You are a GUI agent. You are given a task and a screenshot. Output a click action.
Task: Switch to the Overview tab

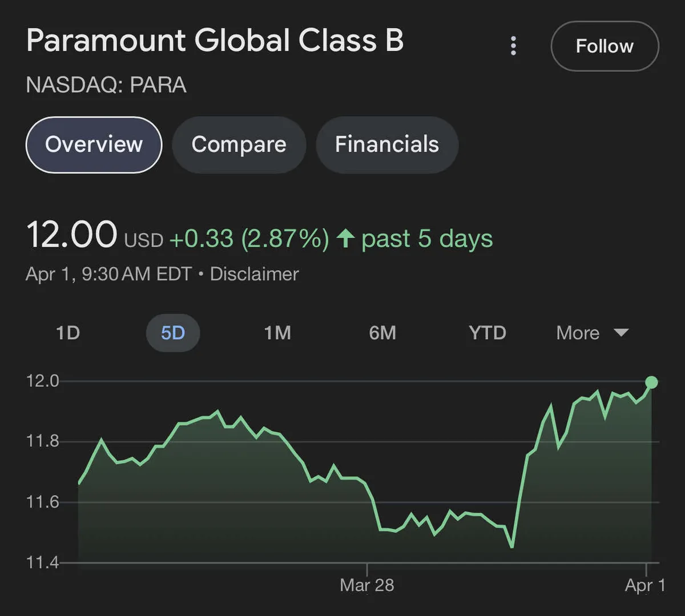[x=94, y=144]
